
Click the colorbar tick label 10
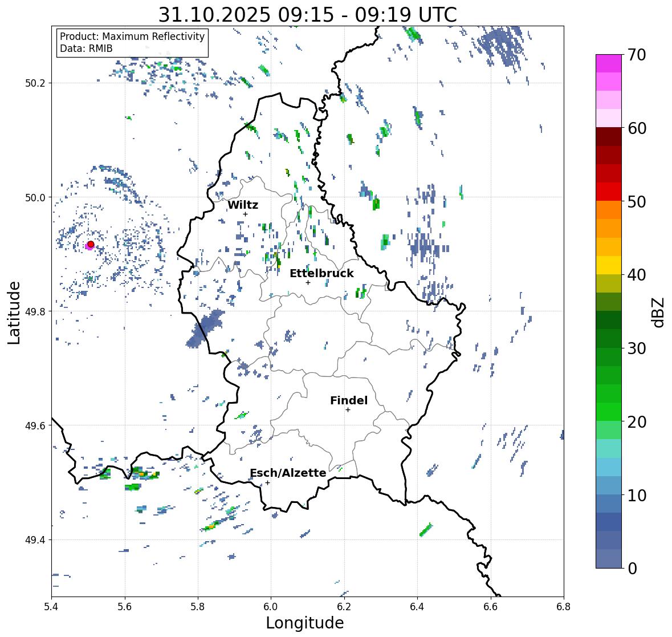tap(637, 495)
